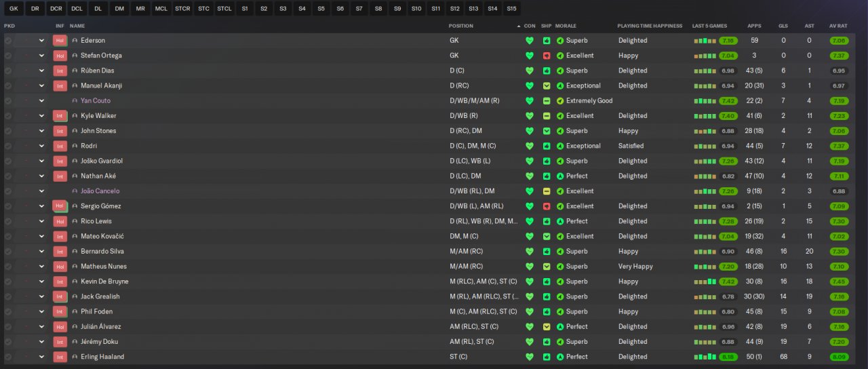868x369 pixels.
Task: Click Ederson's 7.06 average rating pill
Action: pyautogui.click(x=838, y=41)
